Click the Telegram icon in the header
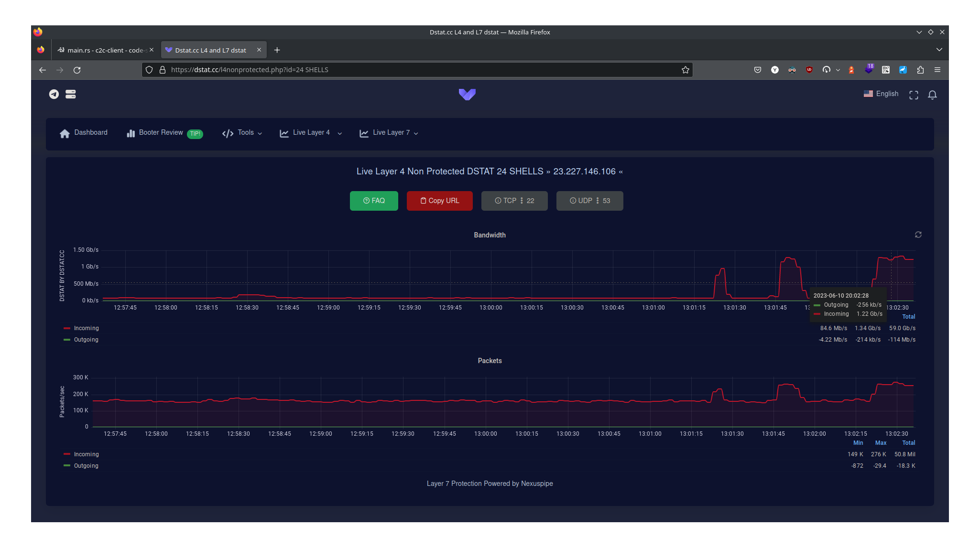The height and width of the screenshot is (559, 980). point(54,94)
